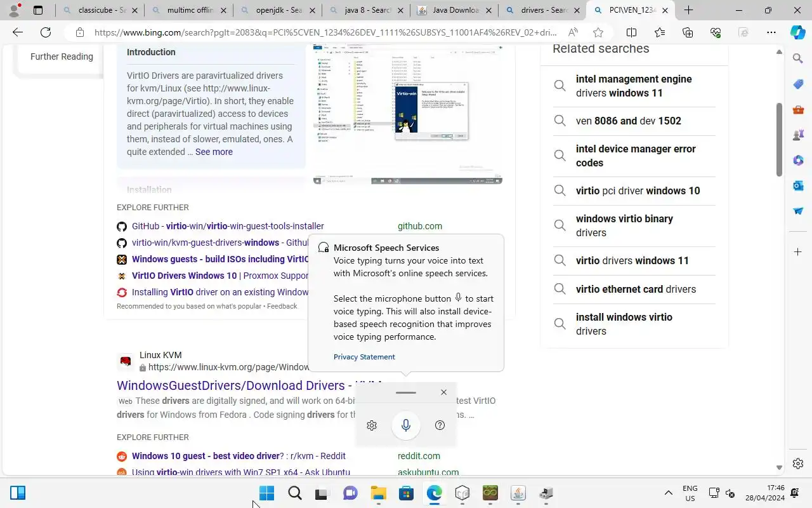This screenshot has height=508, width=812.
Task: Open Outlook from Edge sidebar
Action: coord(798,185)
